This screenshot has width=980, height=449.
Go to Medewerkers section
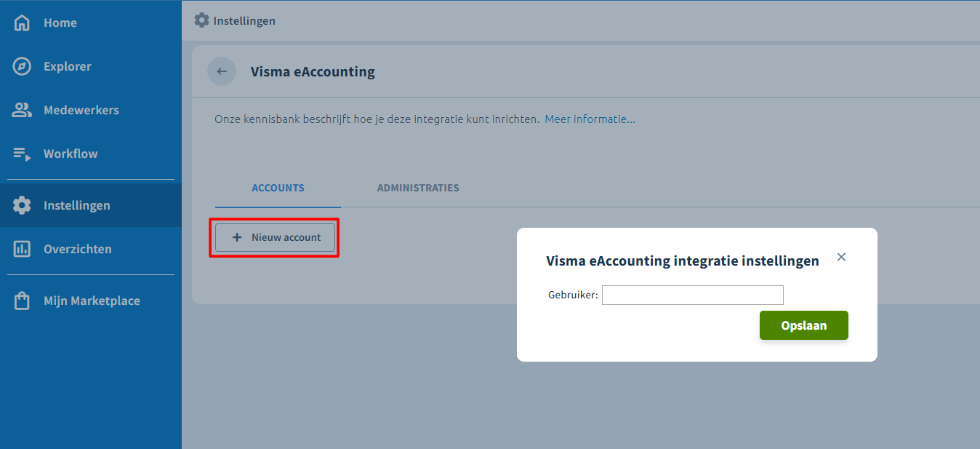(91, 110)
